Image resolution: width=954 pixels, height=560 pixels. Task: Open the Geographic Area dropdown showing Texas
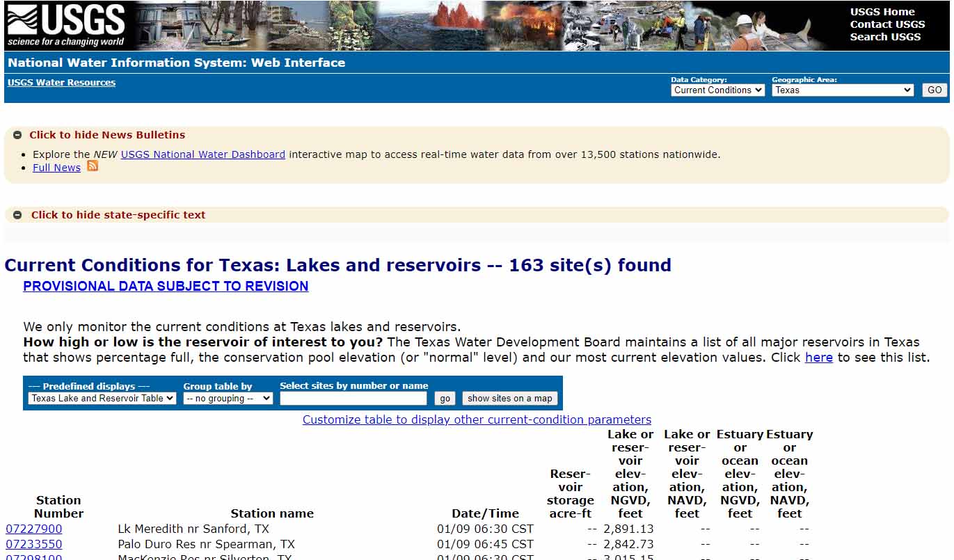coord(842,90)
